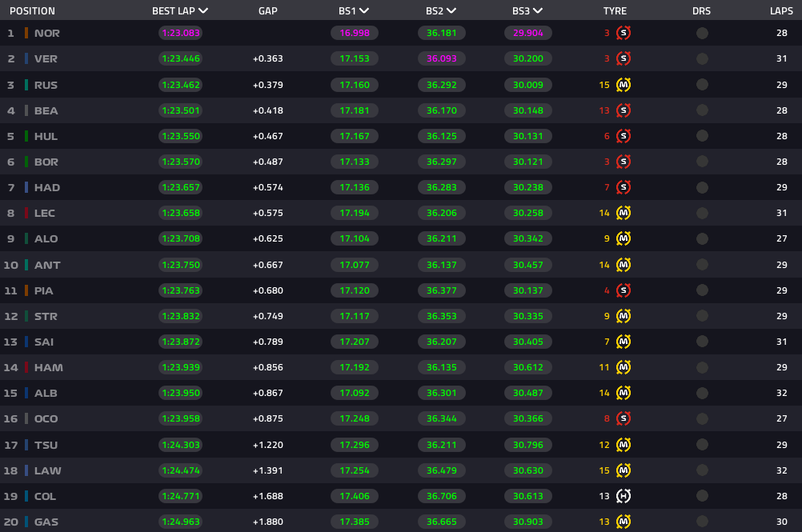802x532 pixels.
Task: Click Norris's purple best lap time 1:23.083
Action: (x=180, y=34)
